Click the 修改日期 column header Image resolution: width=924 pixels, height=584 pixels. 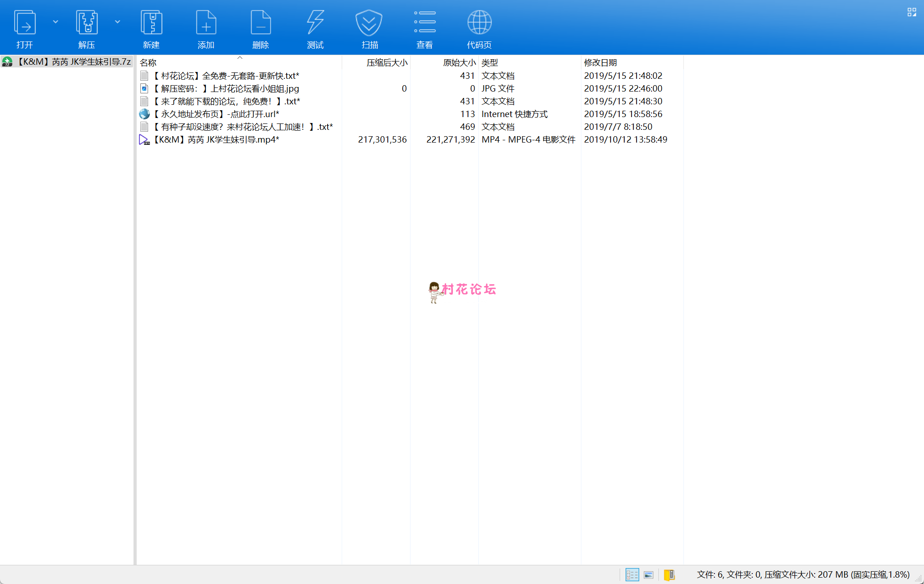tap(600, 62)
